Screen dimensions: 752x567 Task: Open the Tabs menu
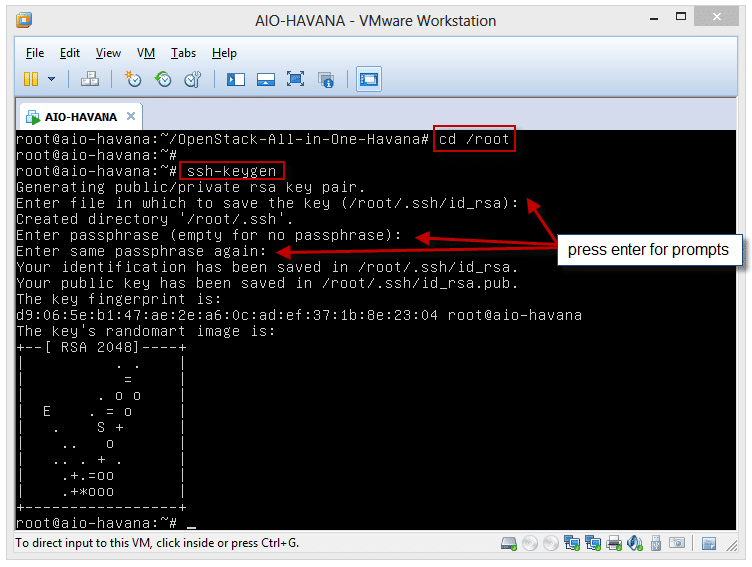pos(183,53)
